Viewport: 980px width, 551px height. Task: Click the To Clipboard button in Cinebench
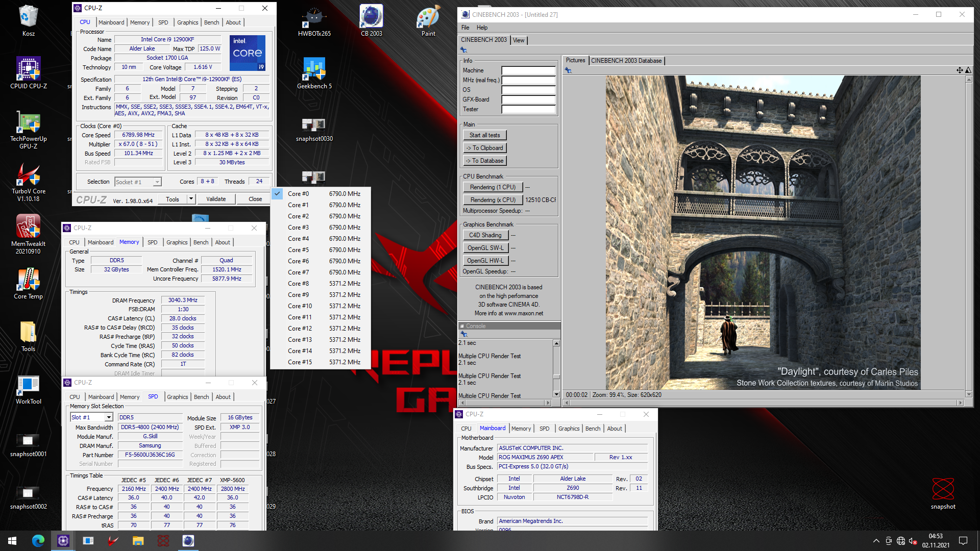(485, 148)
